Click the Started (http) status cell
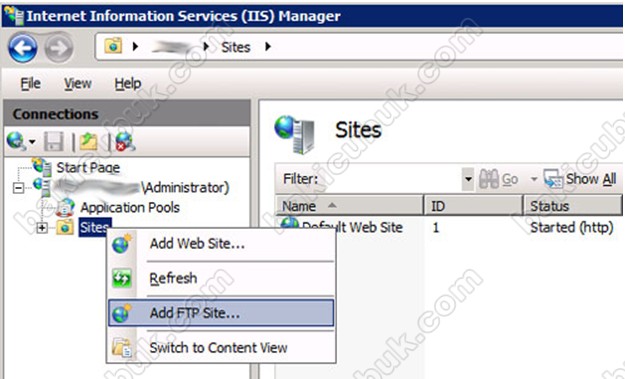This screenshot has height=379, width=625. tap(572, 228)
